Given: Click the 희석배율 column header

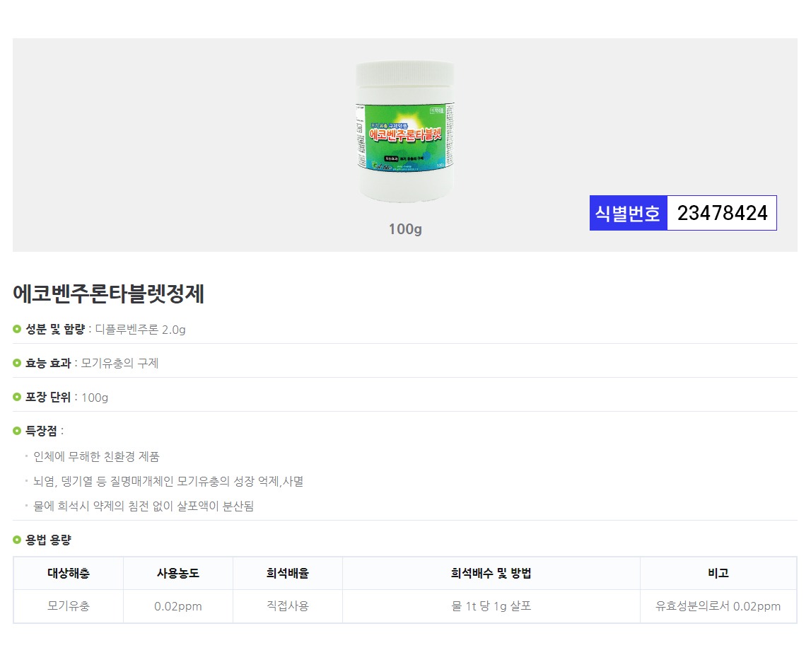Looking at the screenshot, I should click(288, 573).
